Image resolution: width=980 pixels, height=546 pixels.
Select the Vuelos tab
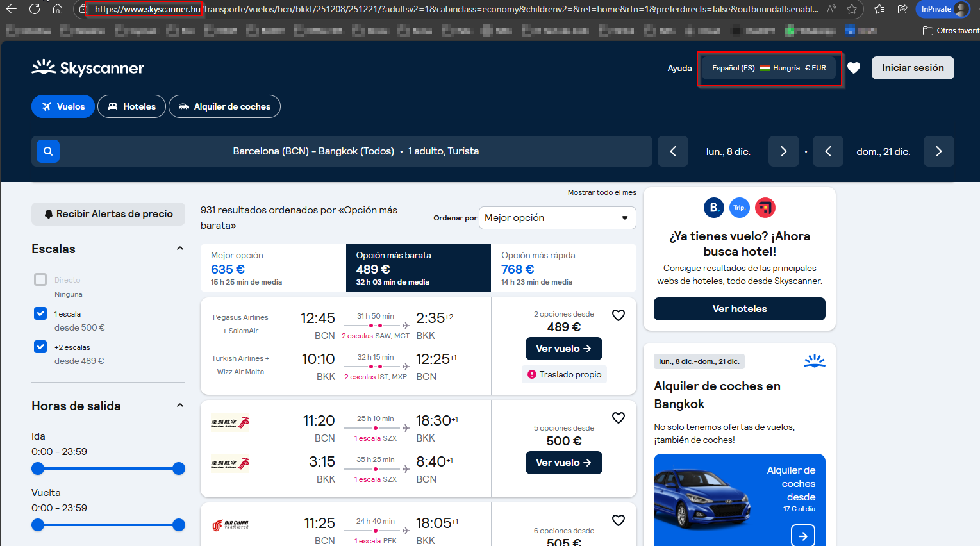tap(63, 106)
